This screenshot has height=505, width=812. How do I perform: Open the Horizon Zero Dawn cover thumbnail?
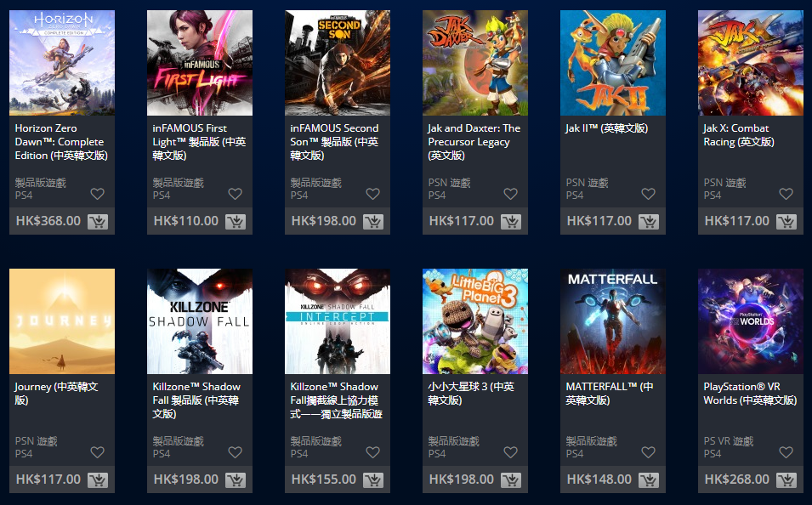(62, 63)
